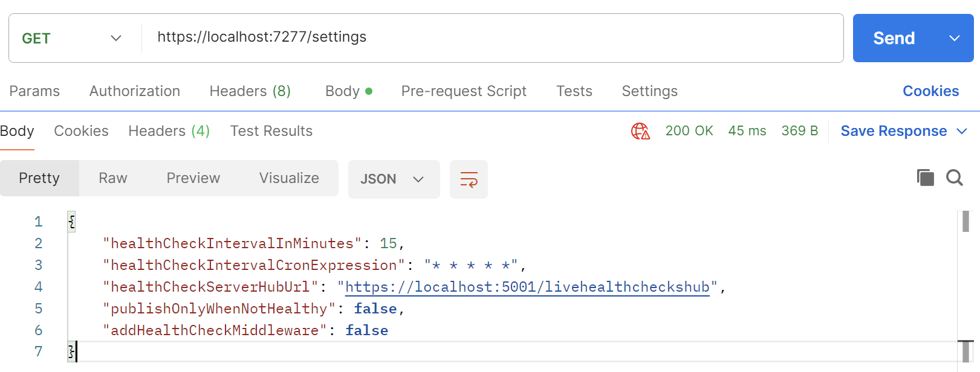Click the healthCheckServerHubUrl key
This screenshot has width=980, height=372.
(210, 287)
